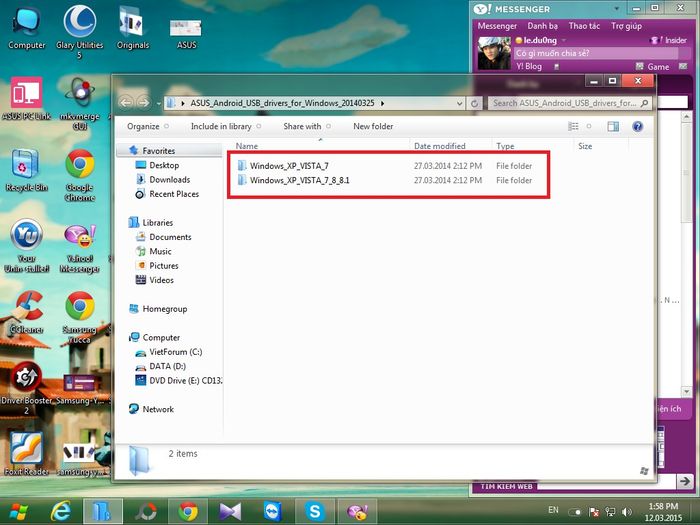The width and height of the screenshot is (700, 525).
Task: Open the Originals desktop folder
Action: (133, 28)
